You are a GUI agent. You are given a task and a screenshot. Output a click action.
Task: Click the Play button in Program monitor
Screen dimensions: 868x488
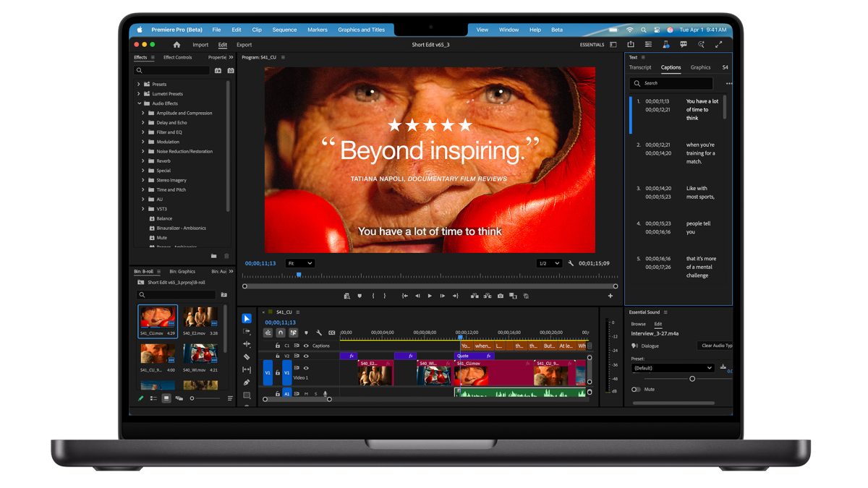coord(430,296)
